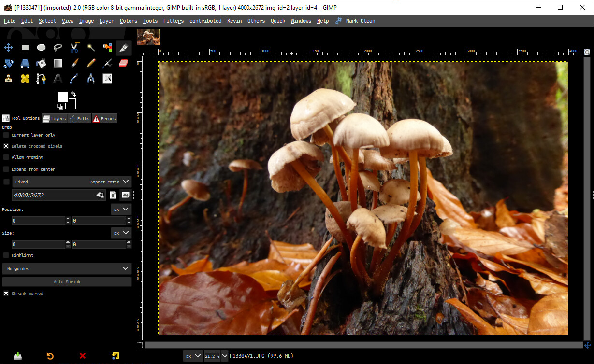This screenshot has width=594, height=364.
Task: Activate the Heal tool bandage icon
Action: tap(25, 78)
